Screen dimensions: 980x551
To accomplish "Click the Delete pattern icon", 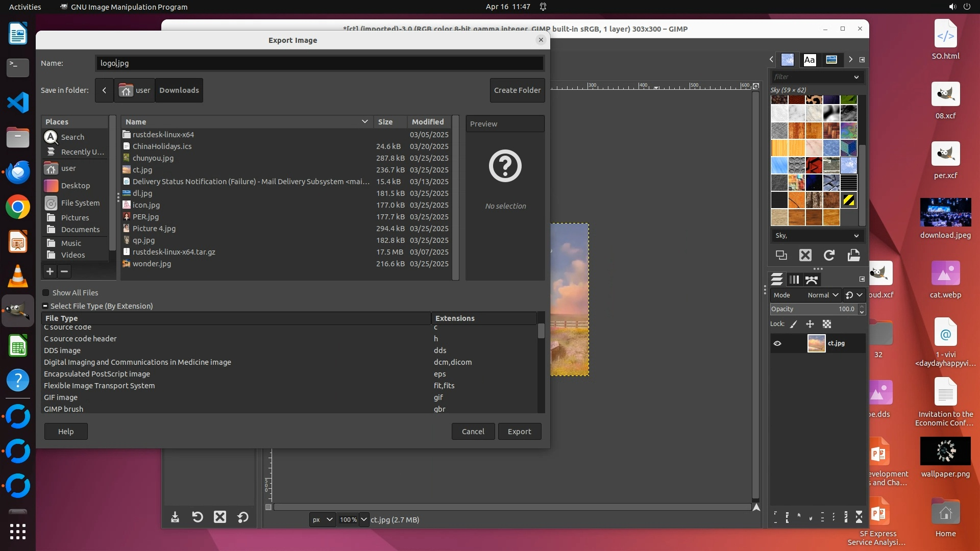I will pos(805,255).
